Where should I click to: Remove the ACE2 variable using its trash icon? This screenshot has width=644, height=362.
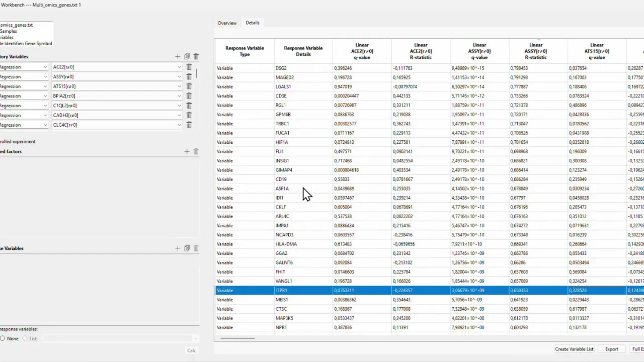coord(189,67)
